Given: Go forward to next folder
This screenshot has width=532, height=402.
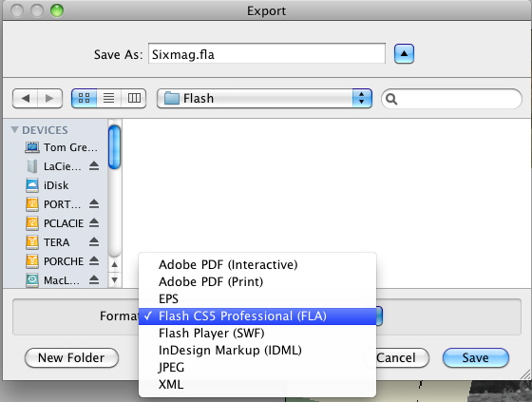Looking at the screenshot, I should click(49, 99).
